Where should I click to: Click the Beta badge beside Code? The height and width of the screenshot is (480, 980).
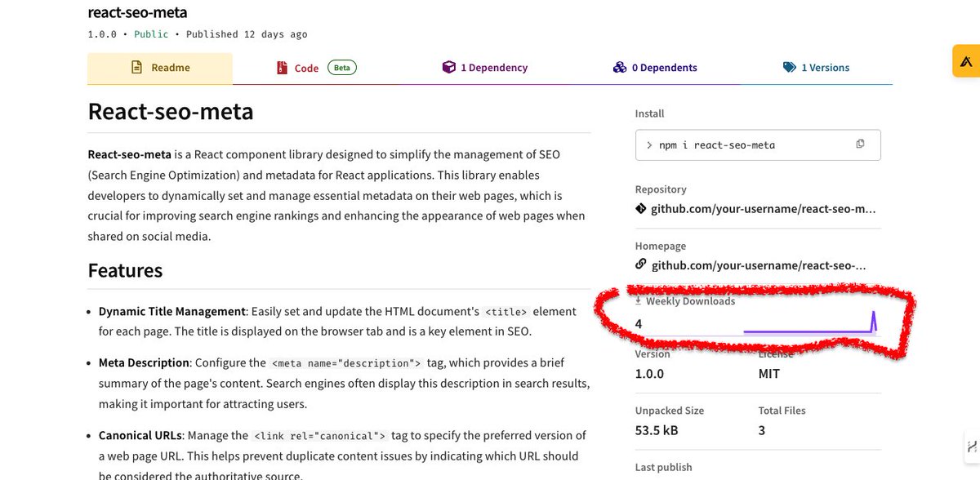pos(342,68)
